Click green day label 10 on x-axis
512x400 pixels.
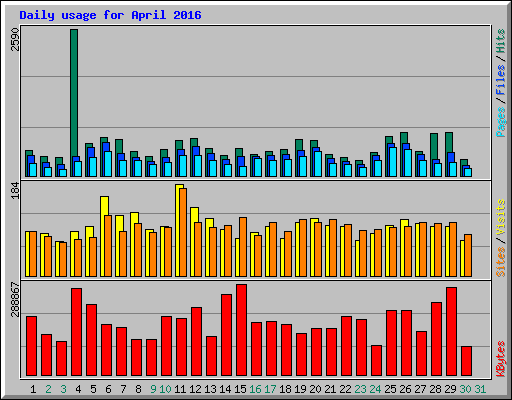165,389
